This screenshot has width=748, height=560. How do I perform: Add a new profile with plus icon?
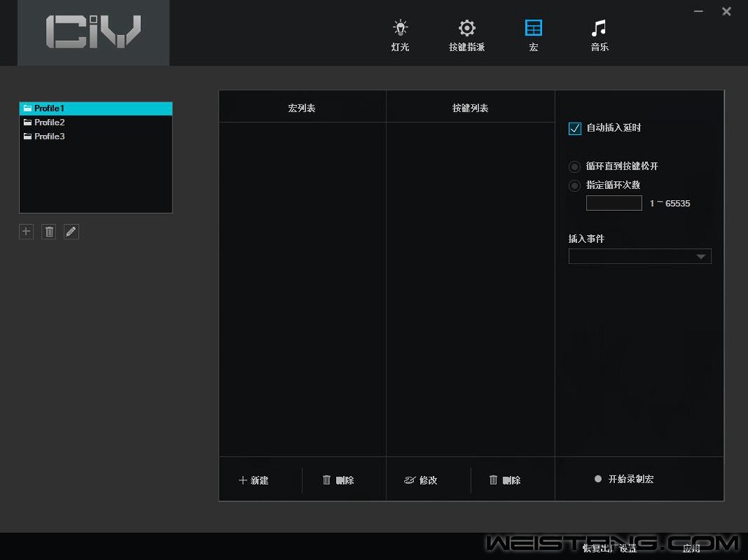(26, 232)
